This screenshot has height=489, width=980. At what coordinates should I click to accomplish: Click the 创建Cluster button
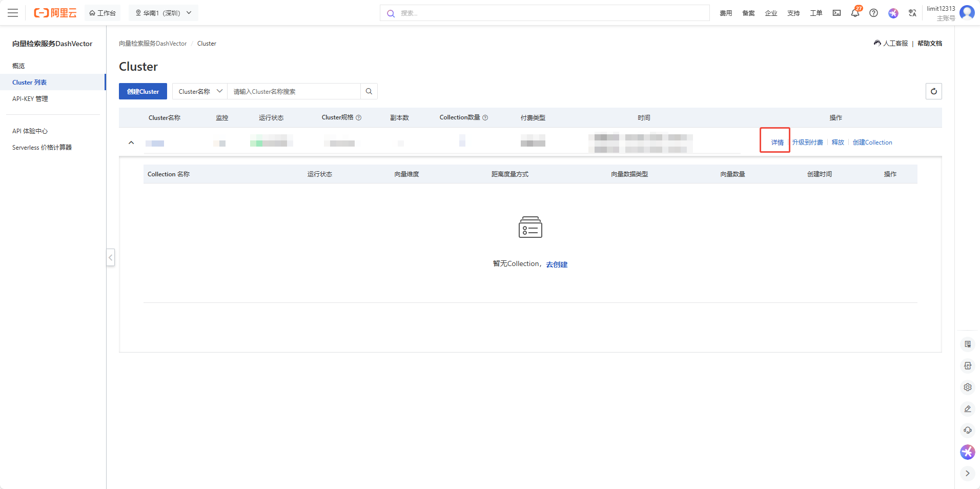143,91
